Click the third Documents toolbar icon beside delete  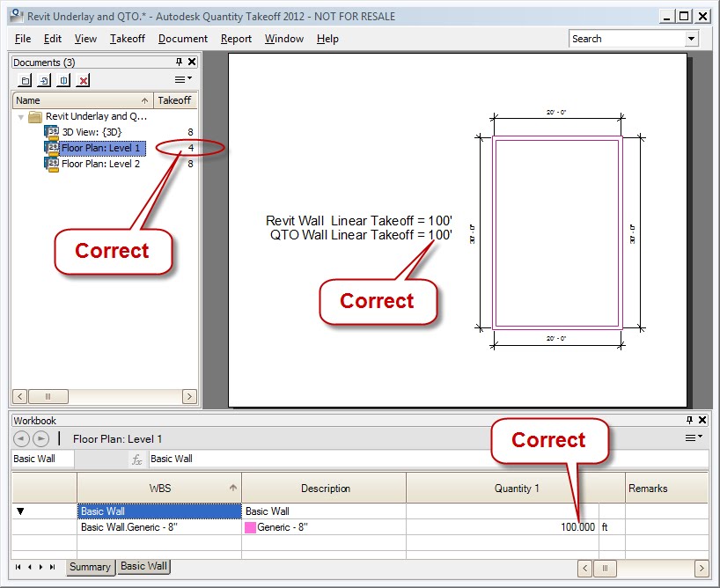pyautogui.click(x=63, y=80)
